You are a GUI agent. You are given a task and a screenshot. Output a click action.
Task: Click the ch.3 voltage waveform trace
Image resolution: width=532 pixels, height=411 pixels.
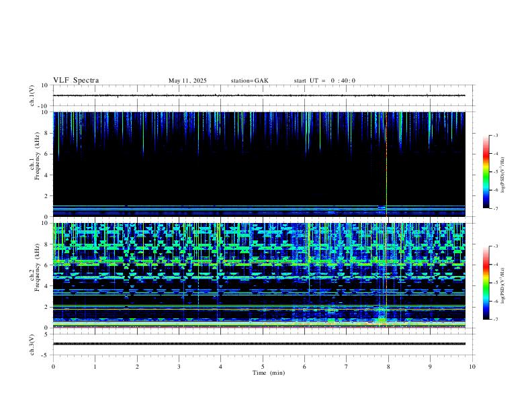tap(259, 344)
